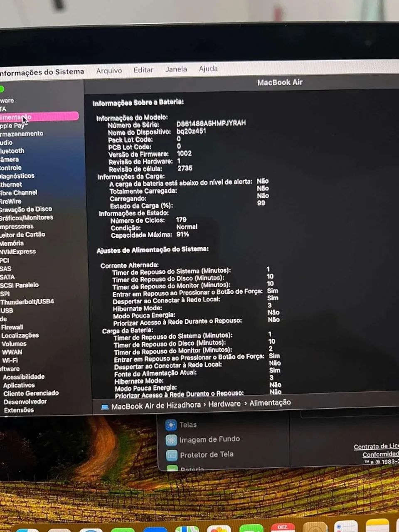Select Controle in the sidebar
Screen dimensions: 399x532
click(11, 167)
